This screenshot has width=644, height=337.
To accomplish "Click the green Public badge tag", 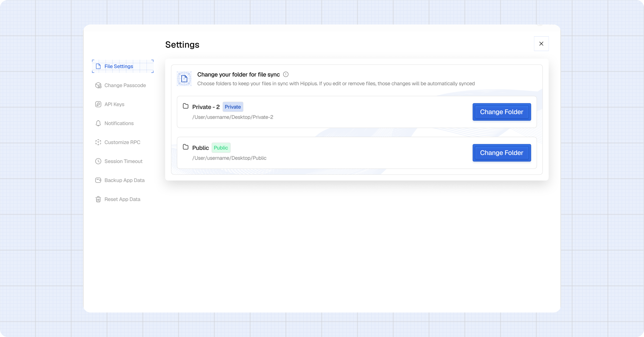I will pyautogui.click(x=221, y=148).
